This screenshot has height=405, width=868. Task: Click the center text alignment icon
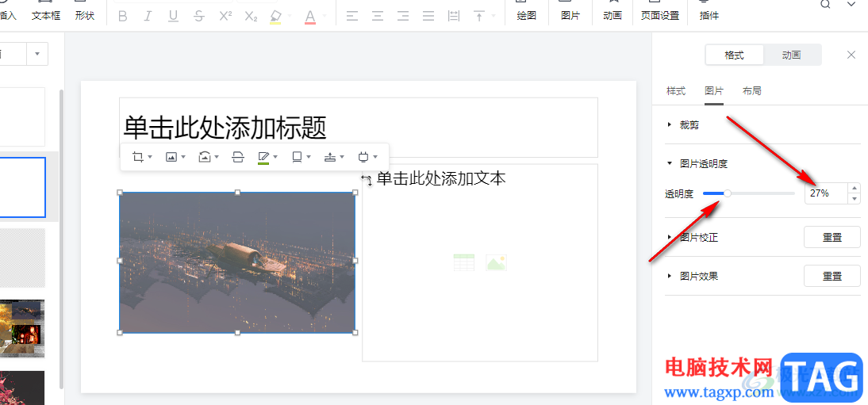[x=378, y=16]
